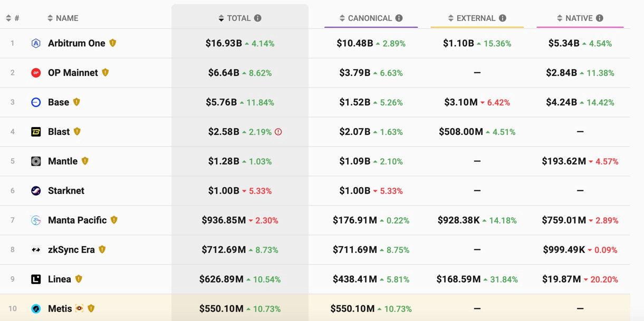The width and height of the screenshot is (644, 321).
Task: Click Base total value $5.76B
Action: tap(222, 102)
